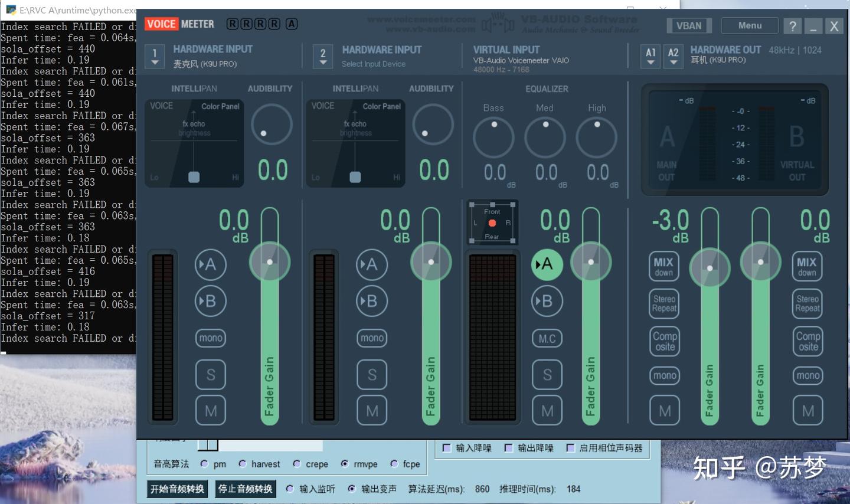Mute the Virtual Input strip
The width and height of the screenshot is (850, 504).
point(547,411)
